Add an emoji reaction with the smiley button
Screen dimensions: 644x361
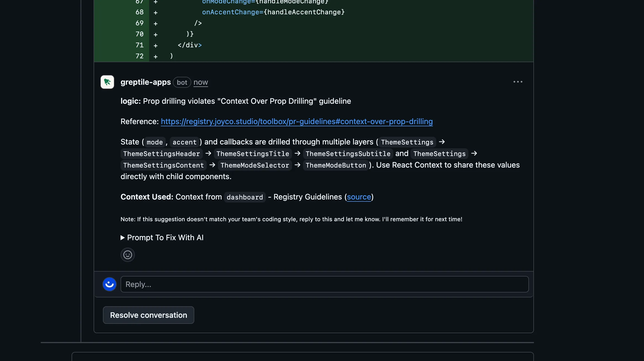click(127, 255)
